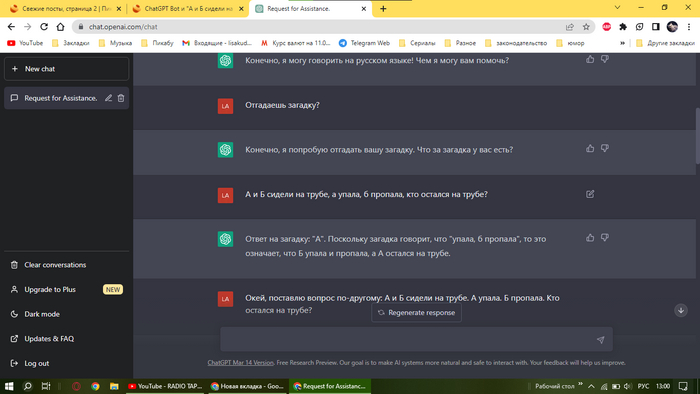
Task: Open the ABP extension icon
Action: (x=606, y=27)
